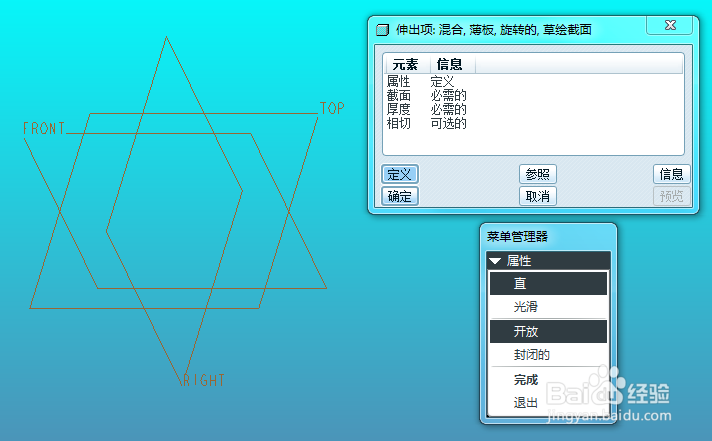Choose the 直 straight option
Viewport: 712px width, 441px height.
coord(548,283)
